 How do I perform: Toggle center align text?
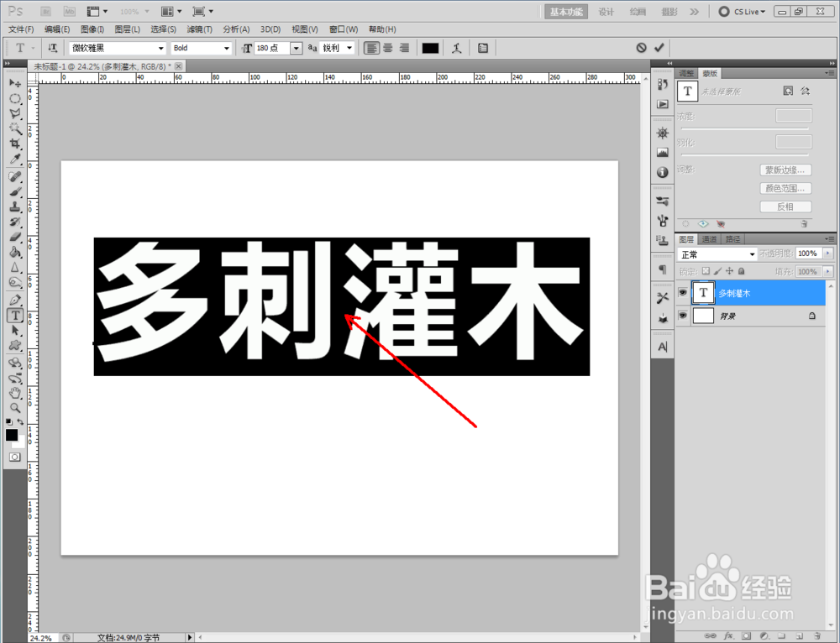tap(388, 48)
